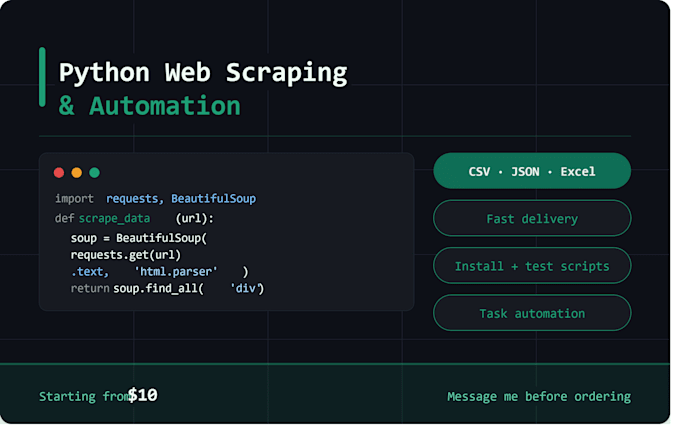Click the return soup.find_all('div') line
The height and width of the screenshot is (434, 680).
coord(167,289)
